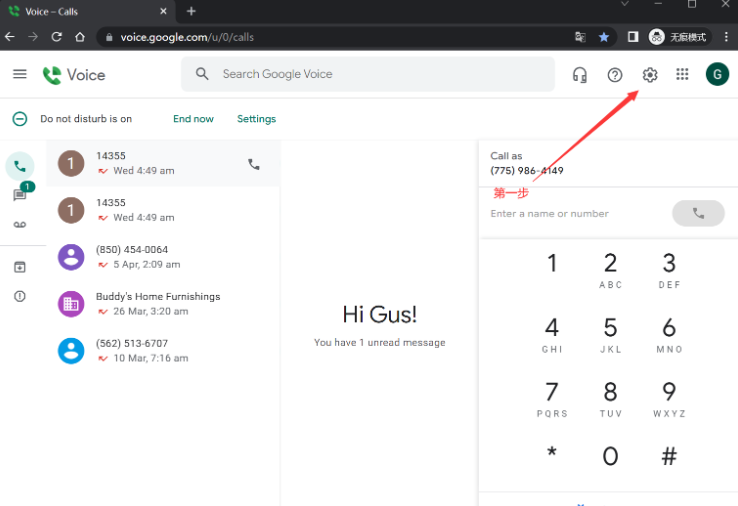The width and height of the screenshot is (738, 506).
Task: Click the dial pad call button
Action: 698,213
